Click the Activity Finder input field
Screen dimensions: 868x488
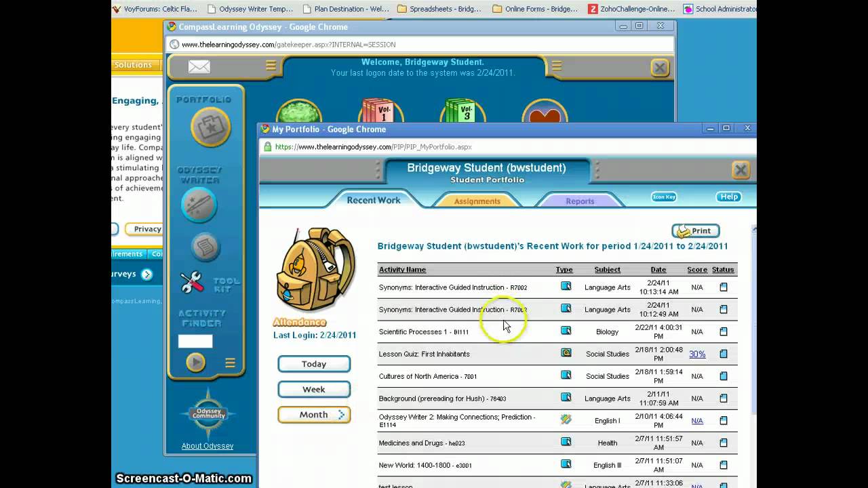click(195, 341)
